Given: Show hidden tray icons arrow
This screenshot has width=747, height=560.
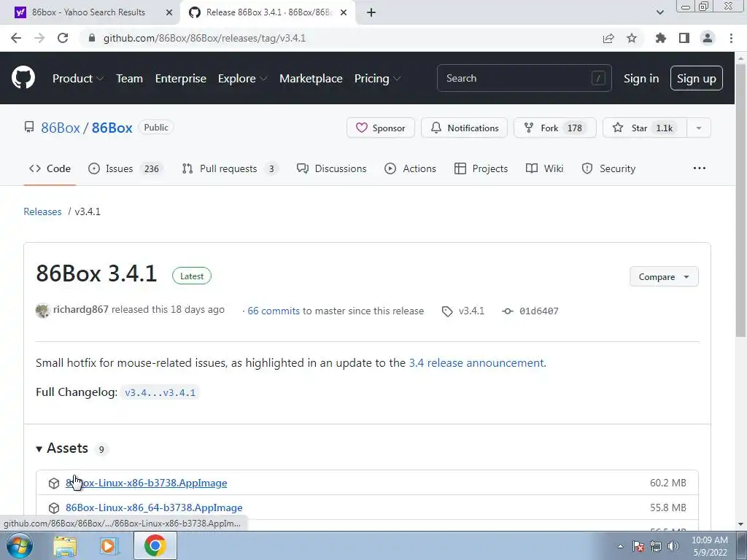Looking at the screenshot, I should point(620,546).
